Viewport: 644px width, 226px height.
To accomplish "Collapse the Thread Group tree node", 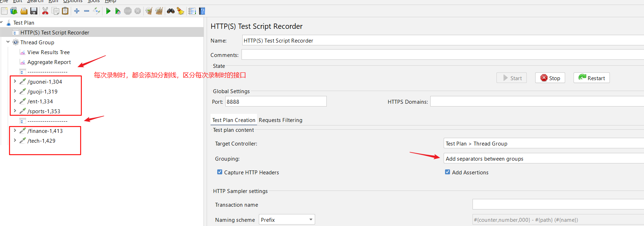I will [8, 42].
